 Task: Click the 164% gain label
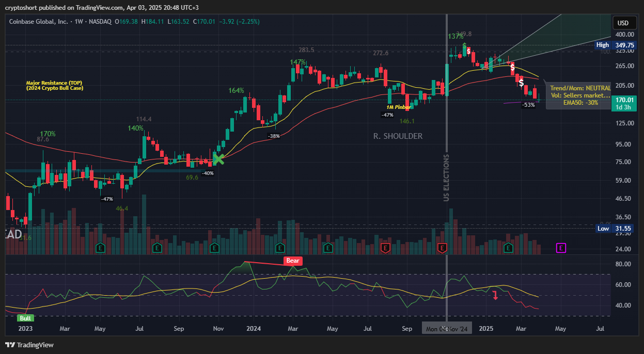(237, 90)
